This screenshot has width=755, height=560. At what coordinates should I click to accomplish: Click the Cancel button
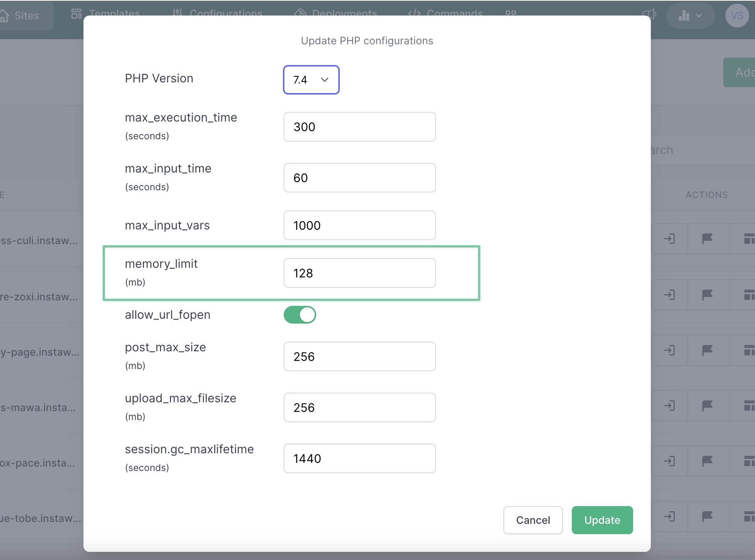533,520
